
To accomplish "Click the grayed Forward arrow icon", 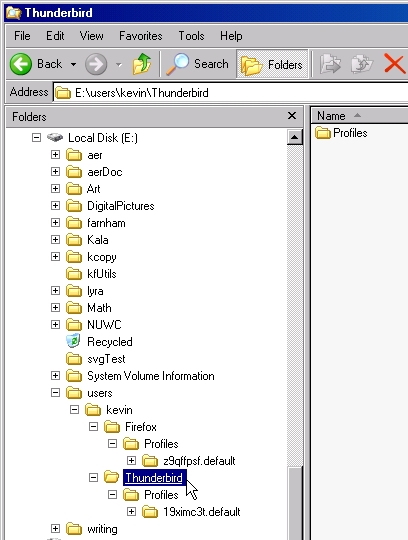I will [x=96, y=64].
